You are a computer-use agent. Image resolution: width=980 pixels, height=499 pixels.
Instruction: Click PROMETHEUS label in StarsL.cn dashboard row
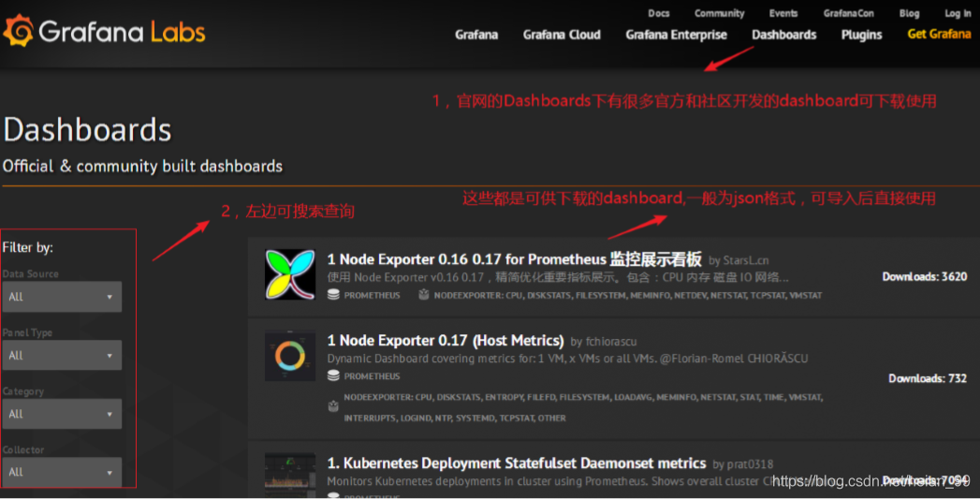click(x=372, y=295)
